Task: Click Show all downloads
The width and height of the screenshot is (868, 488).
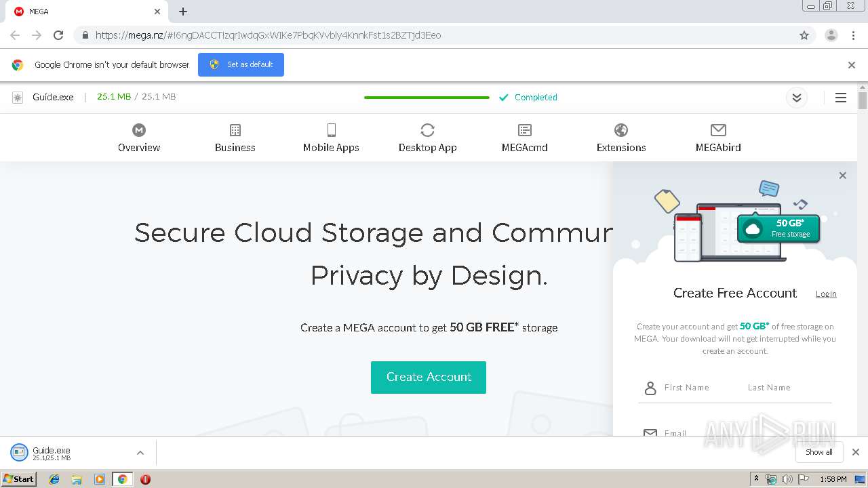Action: point(819,452)
